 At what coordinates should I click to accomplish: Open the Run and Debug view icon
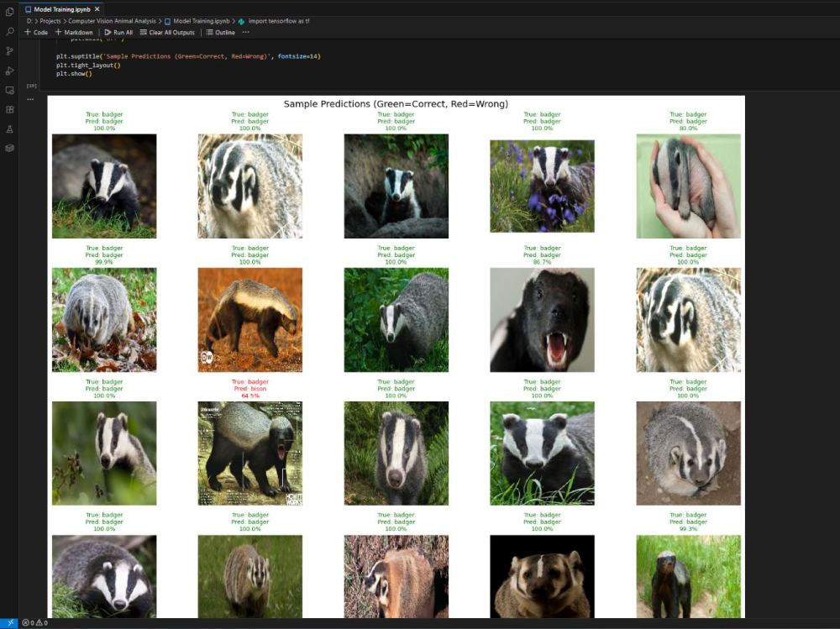click(9, 71)
